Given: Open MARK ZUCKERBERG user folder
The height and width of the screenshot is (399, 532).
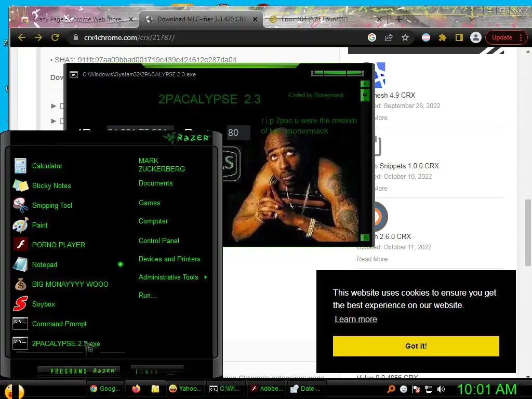Looking at the screenshot, I should click(x=162, y=165).
